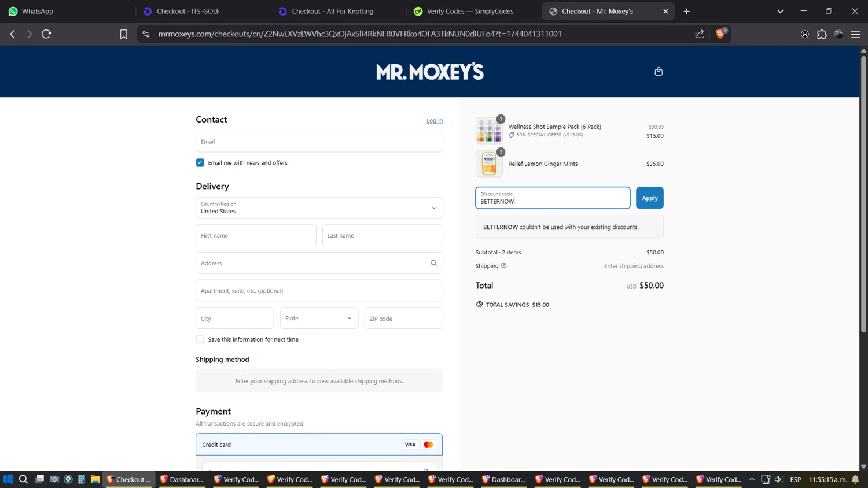Open Brave Shields lion icon
Image resolution: width=868 pixels, height=488 pixels.
pyautogui.click(x=721, y=34)
